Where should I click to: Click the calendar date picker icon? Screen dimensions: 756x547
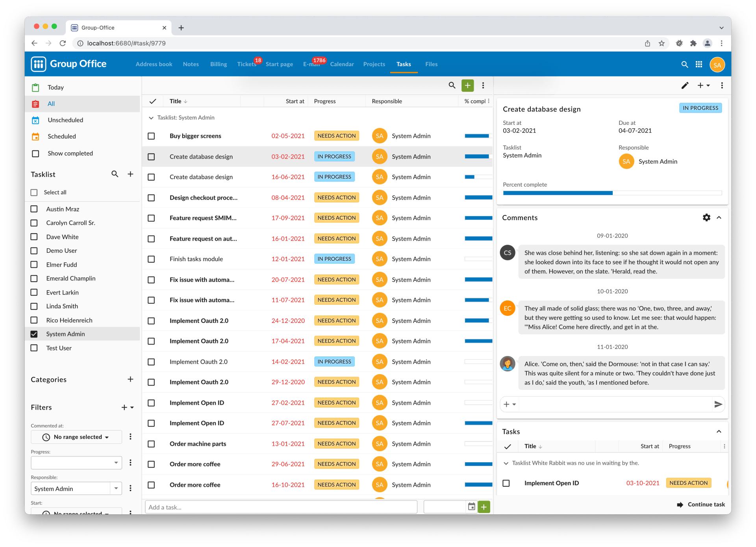(471, 507)
